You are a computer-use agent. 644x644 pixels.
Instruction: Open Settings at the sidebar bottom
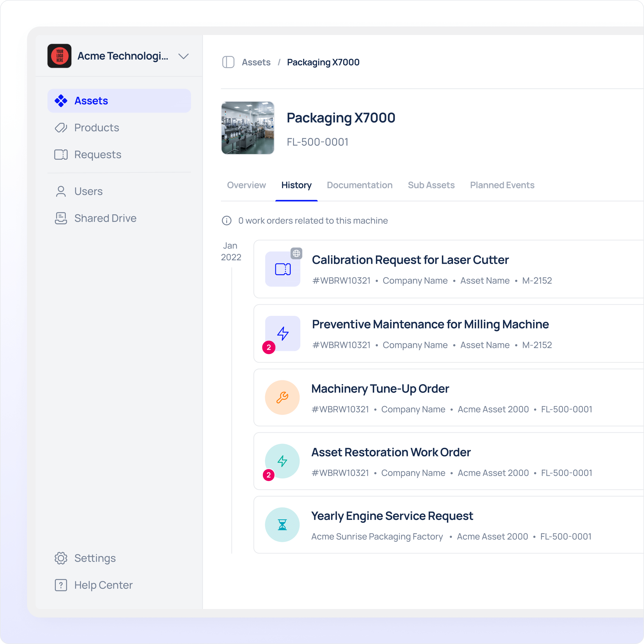(x=95, y=558)
